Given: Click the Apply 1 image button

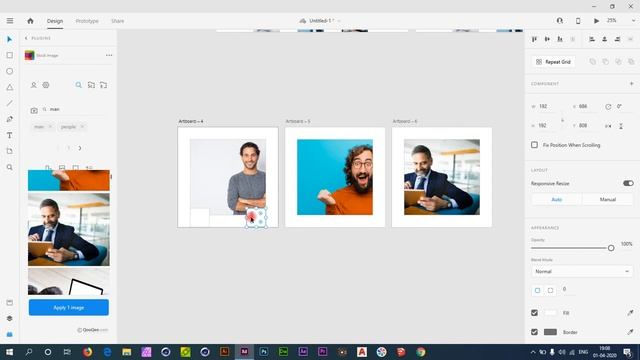Looking at the screenshot, I should click(69, 307).
